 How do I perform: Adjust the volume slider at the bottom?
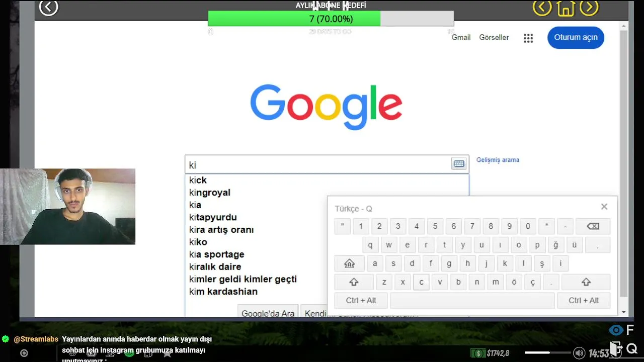click(548, 353)
